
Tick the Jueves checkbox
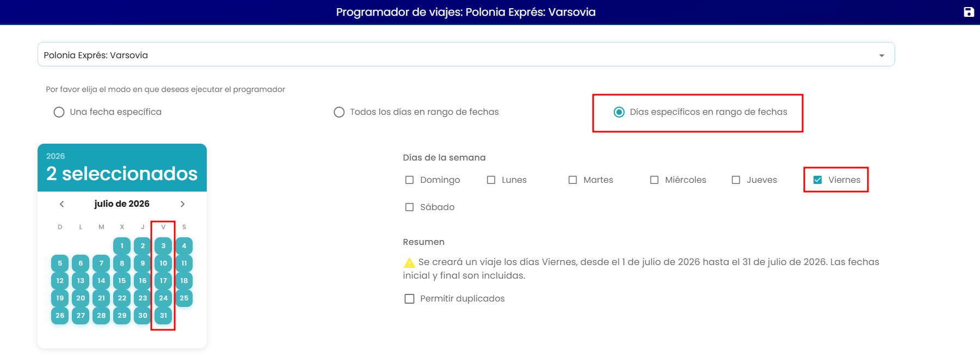[x=736, y=180]
